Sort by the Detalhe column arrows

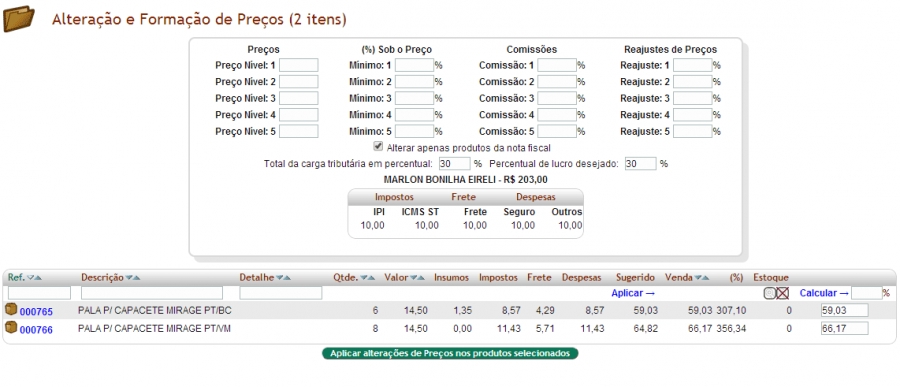tap(284, 278)
